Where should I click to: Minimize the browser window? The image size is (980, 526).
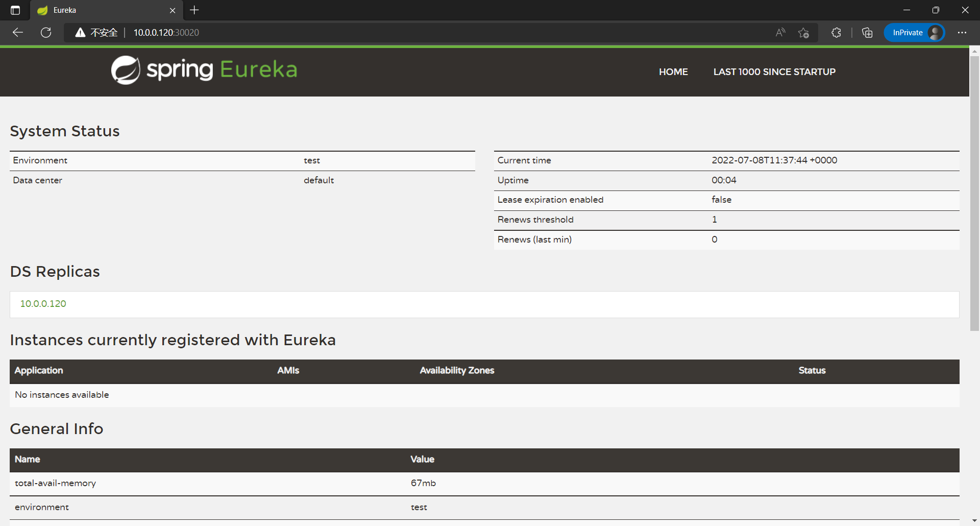pyautogui.click(x=906, y=10)
